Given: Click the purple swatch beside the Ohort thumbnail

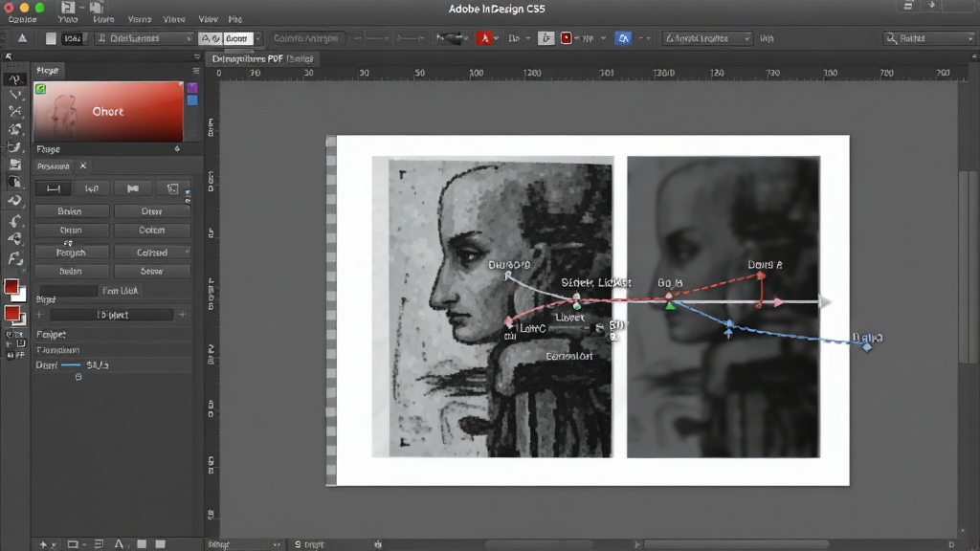Looking at the screenshot, I should click(192, 88).
